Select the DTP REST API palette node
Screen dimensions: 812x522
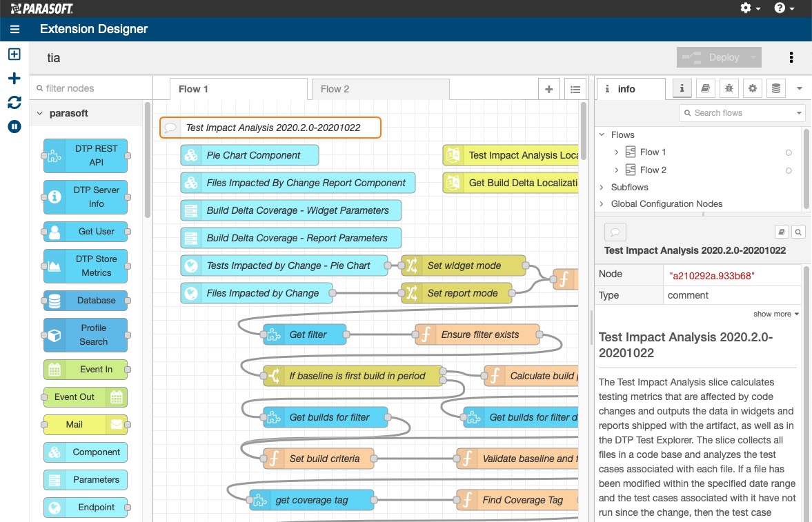pos(86,155)
